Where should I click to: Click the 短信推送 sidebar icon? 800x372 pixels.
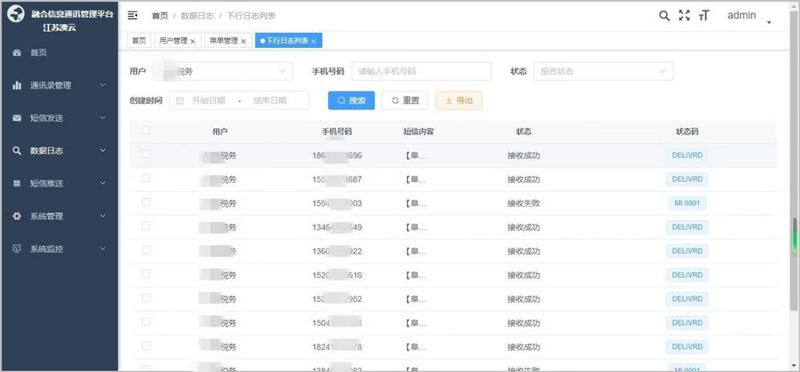pos(17,183)
